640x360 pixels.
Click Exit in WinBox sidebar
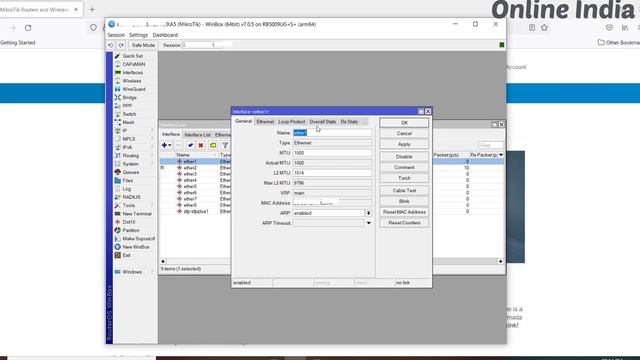click(127, 255)
